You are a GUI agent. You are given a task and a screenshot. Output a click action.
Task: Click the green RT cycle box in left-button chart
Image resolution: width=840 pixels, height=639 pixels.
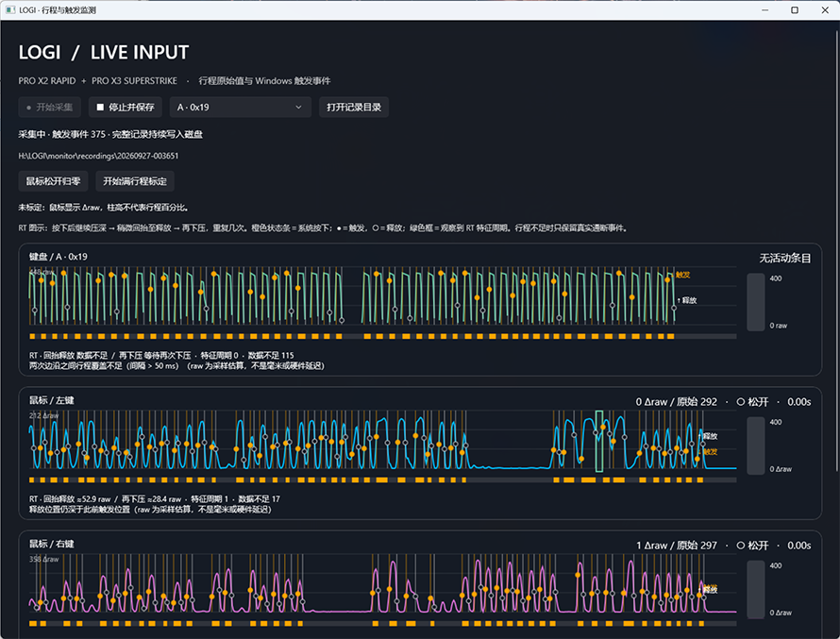click(x=599, y=442)
